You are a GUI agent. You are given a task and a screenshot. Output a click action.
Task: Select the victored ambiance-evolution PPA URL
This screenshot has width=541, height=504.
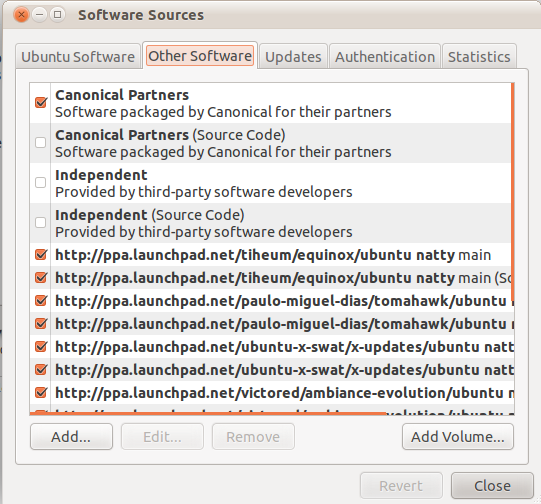coord(284,393)
